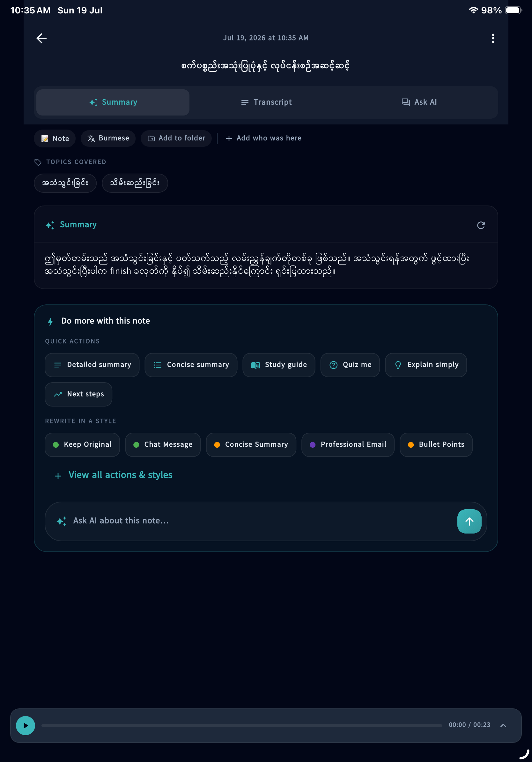Choose the Quiz me quick action
This screenshot has height=762, width=532.
coord(350,365)
